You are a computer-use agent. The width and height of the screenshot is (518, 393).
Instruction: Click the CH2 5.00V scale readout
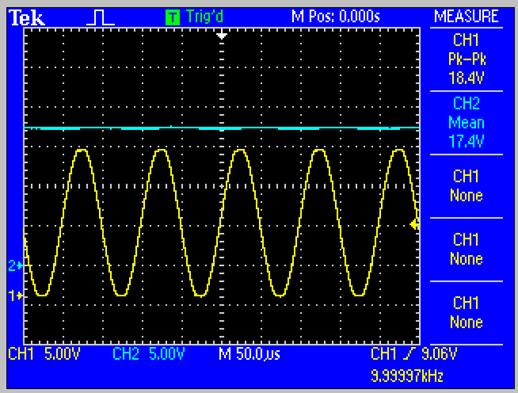[149, 354]
